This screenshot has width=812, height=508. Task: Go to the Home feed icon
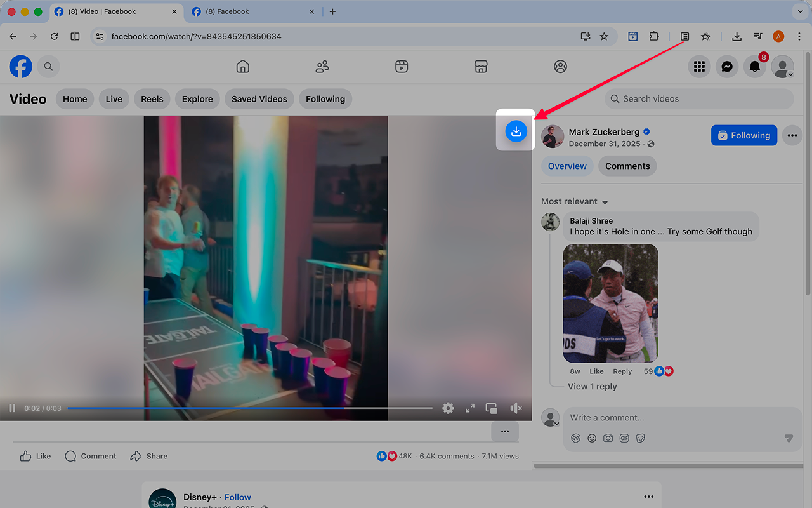point(242,67)
